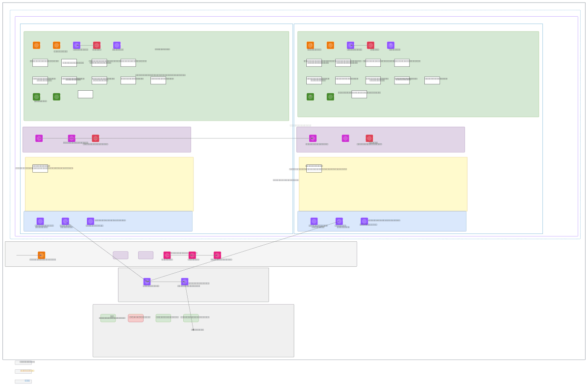Click the first purple icon in right blue panel
The height and width of the screenshot is (386, 588).
(314, 221)
